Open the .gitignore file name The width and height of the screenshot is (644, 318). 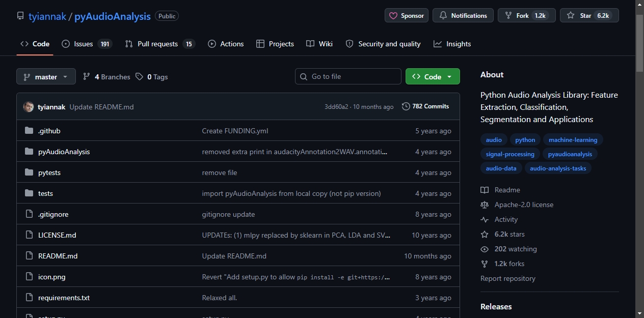pyautogui.click(x=53, y=214)
